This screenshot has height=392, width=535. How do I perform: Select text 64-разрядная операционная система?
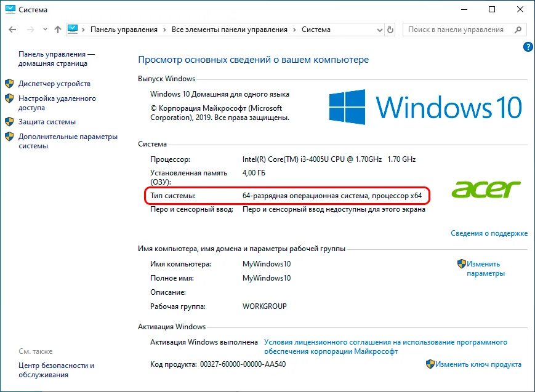[305, 196]
